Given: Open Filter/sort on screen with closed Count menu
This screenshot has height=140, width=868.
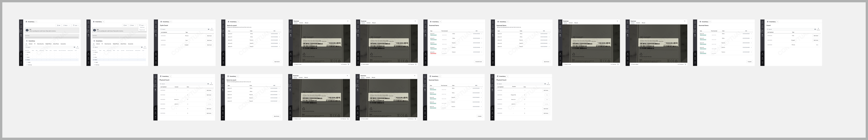Looking at the screenshot, I should pyautogui.click(x=77, y=47).
